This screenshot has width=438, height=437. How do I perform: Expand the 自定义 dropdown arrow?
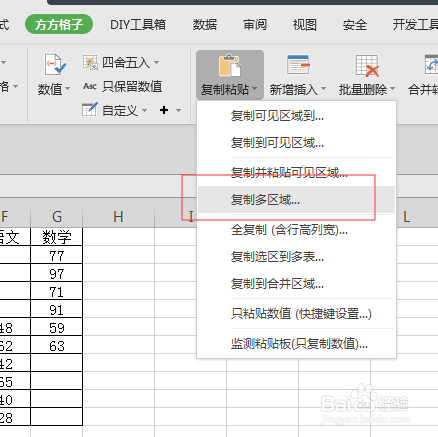[x=144, y=110]
